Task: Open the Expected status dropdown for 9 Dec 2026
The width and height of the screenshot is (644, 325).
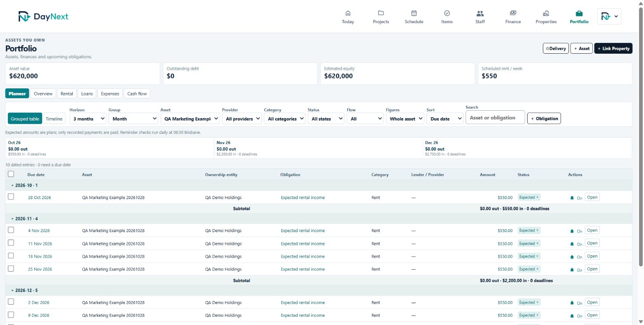Action: 529,315
